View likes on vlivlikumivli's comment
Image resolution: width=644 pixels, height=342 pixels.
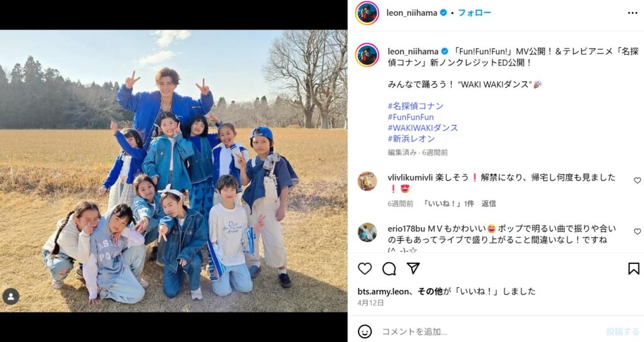[448, 204]
